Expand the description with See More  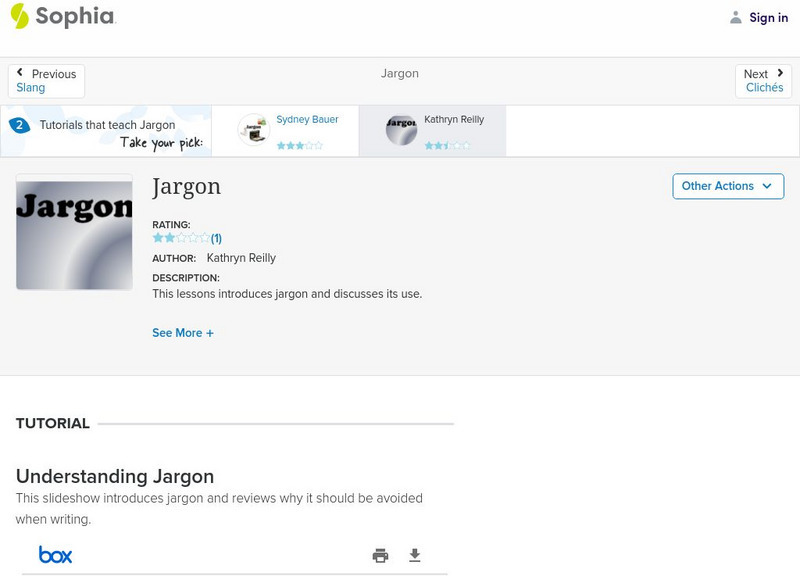[184, 332]
